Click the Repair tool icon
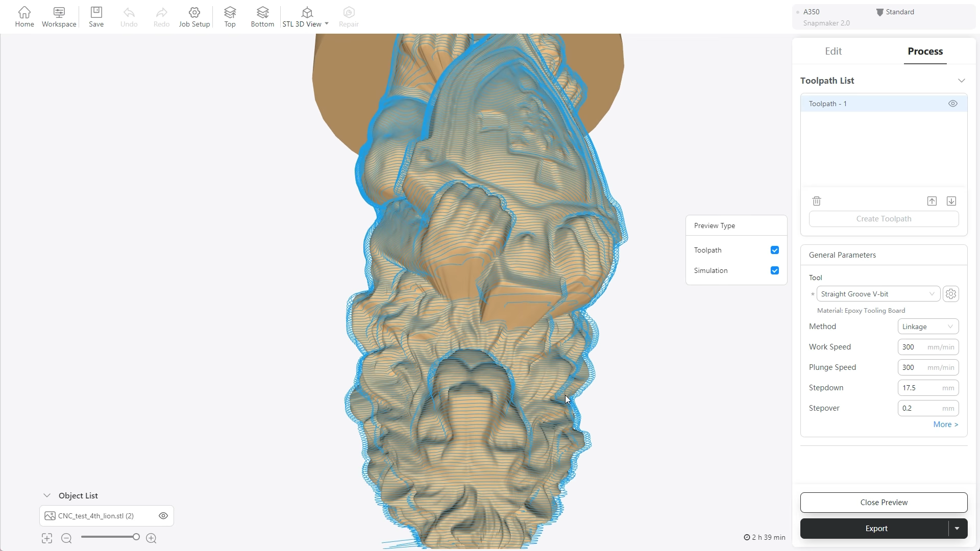The height and width of the screenshot is (551, 980). [x=349, y=12]
